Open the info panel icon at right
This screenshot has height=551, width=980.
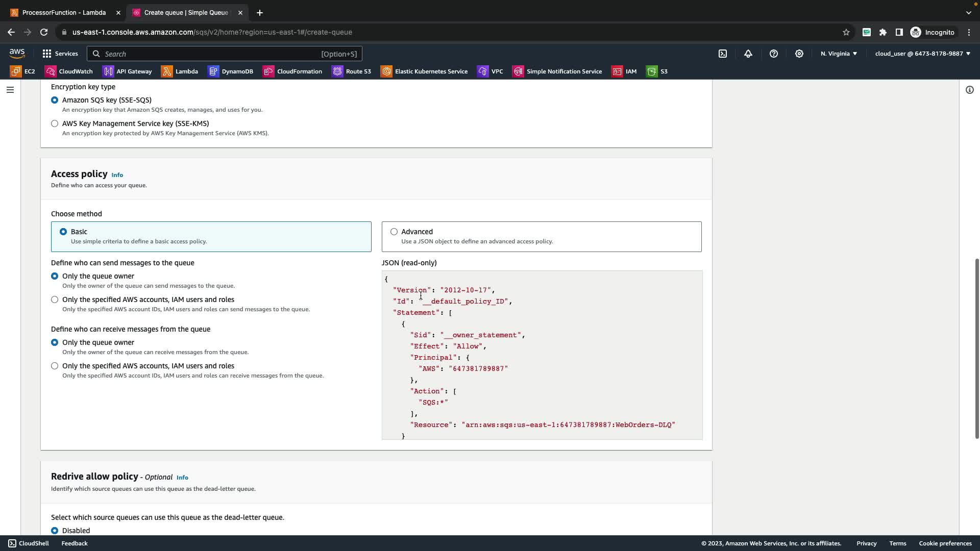(x=969, y=90)
